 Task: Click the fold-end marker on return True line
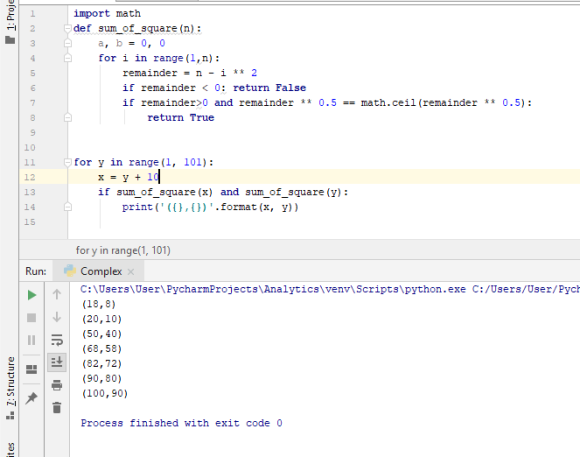tap(68, 118)
